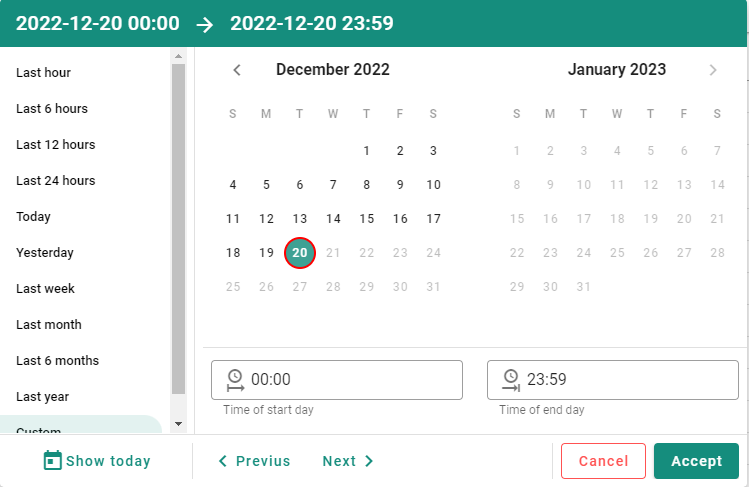The width and height of the screenshot is (749, 487).
Task: Click the preset list scrollbar thumb
Action: click(179, 229)
